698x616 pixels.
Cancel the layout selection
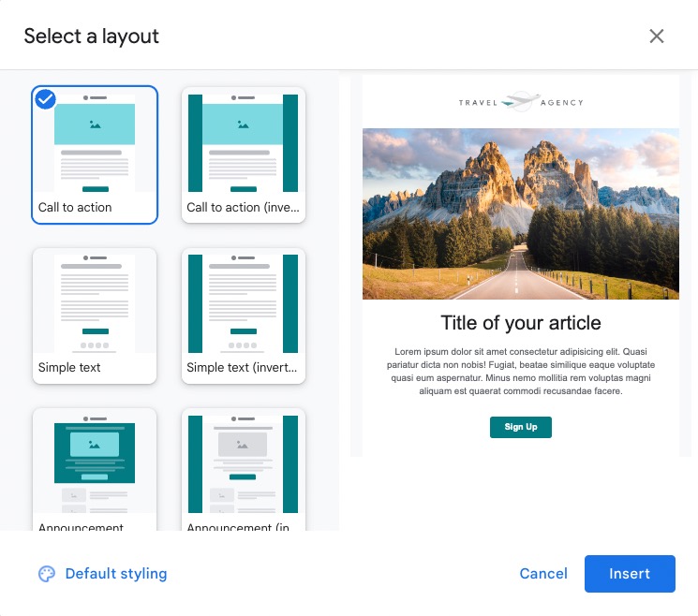click(x=543, y=573)
